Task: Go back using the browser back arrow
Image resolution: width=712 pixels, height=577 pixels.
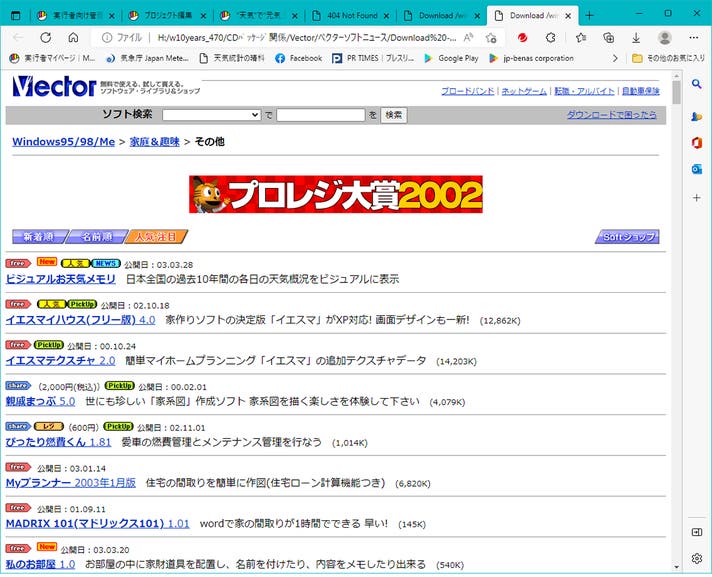Action: pos(17,37)
